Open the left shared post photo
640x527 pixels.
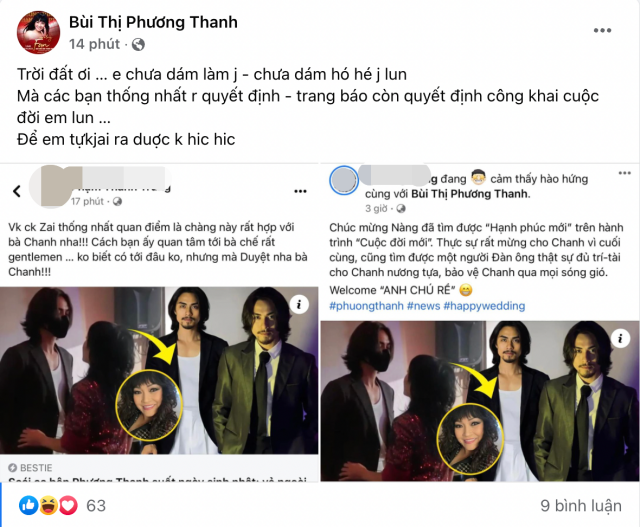159,370
